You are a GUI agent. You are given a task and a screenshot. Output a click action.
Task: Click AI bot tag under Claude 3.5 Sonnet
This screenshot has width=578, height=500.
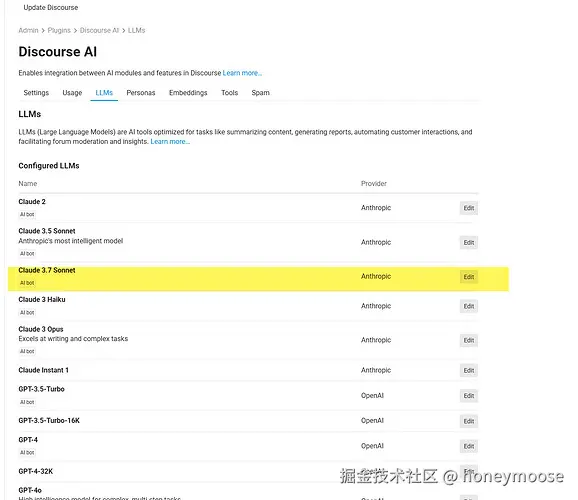pyautogui.click(x=27, y=253)
